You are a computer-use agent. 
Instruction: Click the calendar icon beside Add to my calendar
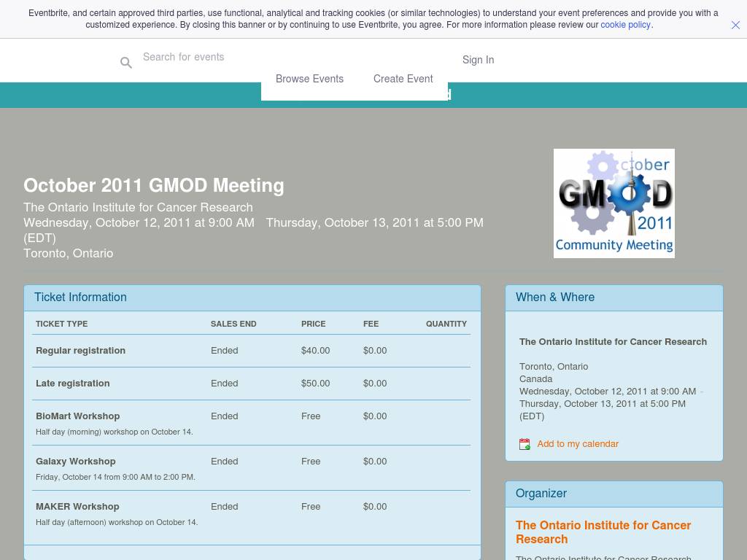click(525, 444)
